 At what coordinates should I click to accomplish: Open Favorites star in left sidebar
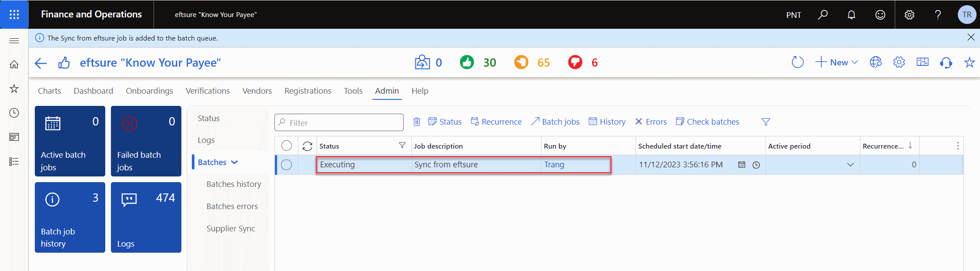pyautogui.click(x=14, y=89)
